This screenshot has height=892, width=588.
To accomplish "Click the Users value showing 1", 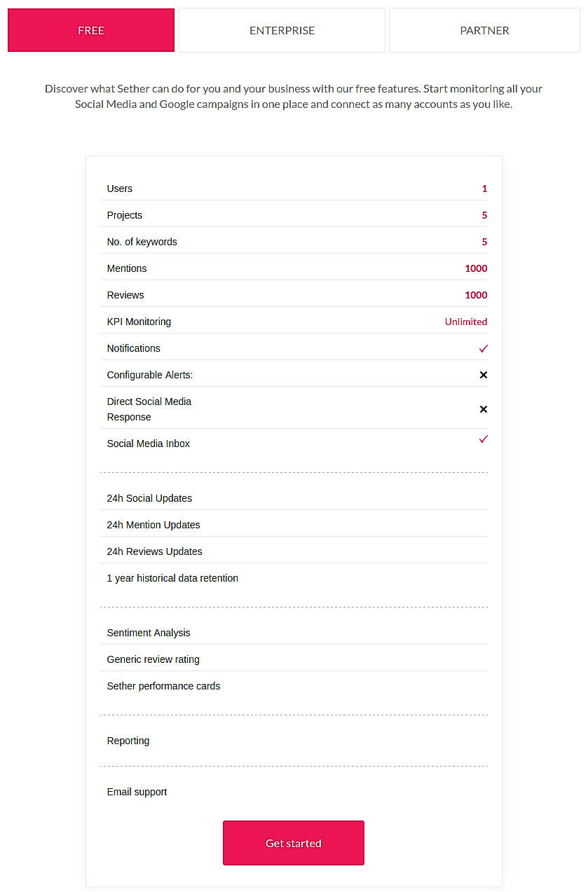I will click(x=484, y=188).
